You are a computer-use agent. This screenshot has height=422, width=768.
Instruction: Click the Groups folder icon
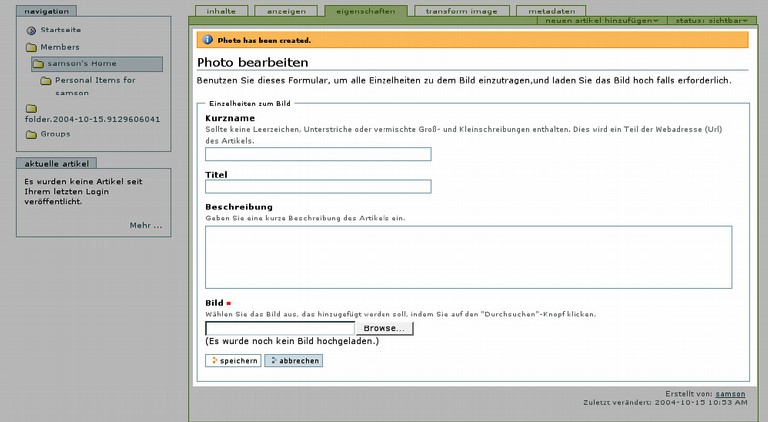coord(31,134)
